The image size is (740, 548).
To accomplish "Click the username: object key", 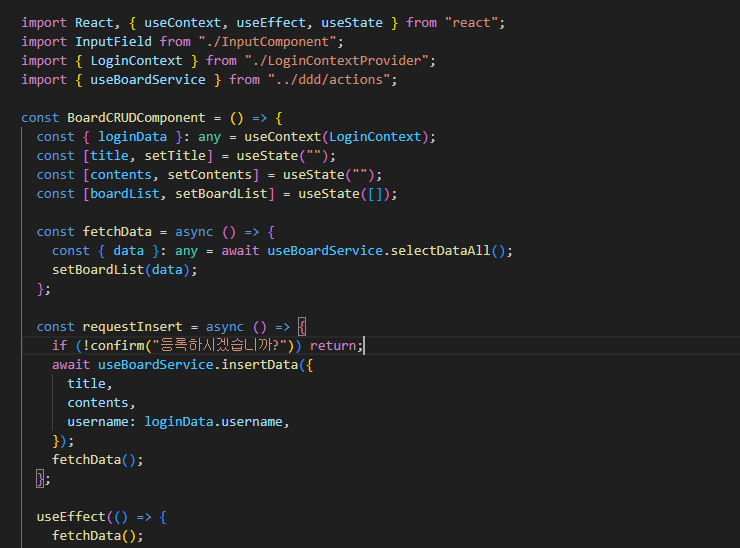I will 101,422.
